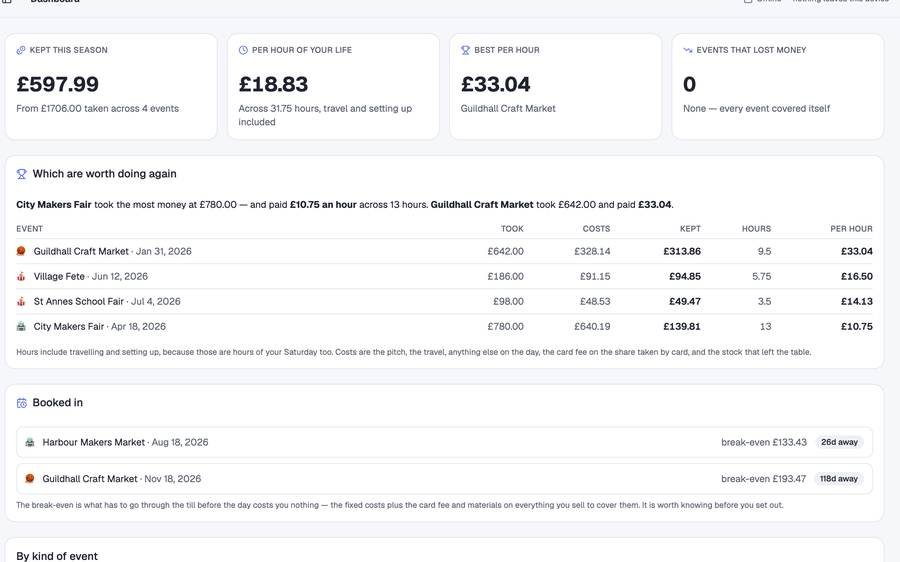The width and height of the screenshot is (900, 562).
Task: Click the HOURS column header
Action: coord(756,228)
